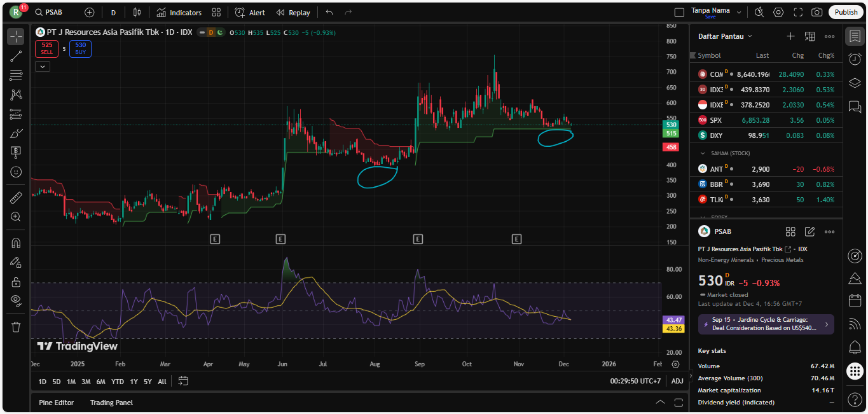Select the 1D time range
Image resolution: width=868 pixels, height=414 pixels.
tap(42, 382)
